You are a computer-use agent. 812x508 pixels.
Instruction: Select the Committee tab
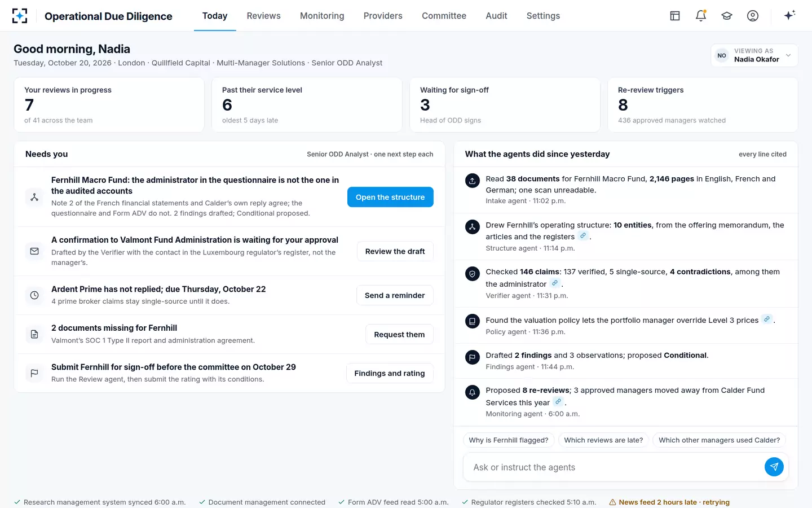(x=444, y=16)
